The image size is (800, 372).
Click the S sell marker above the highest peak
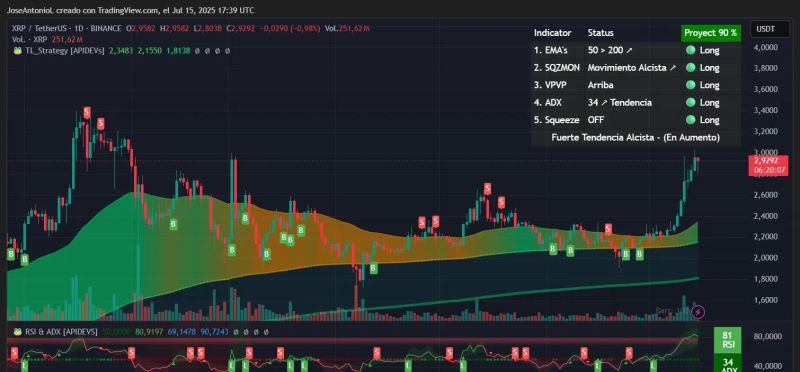(87, 112)
